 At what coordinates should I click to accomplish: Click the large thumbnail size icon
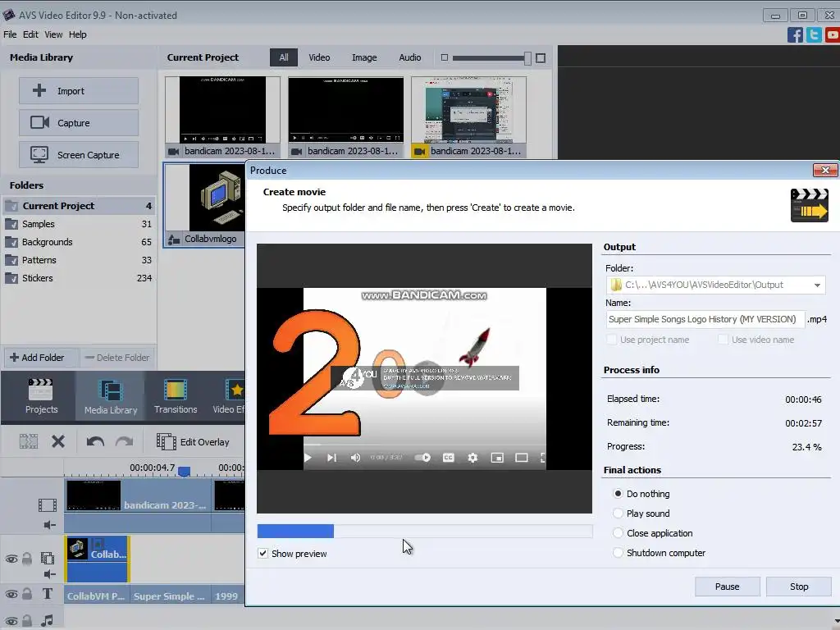click(x=541, y=58)
